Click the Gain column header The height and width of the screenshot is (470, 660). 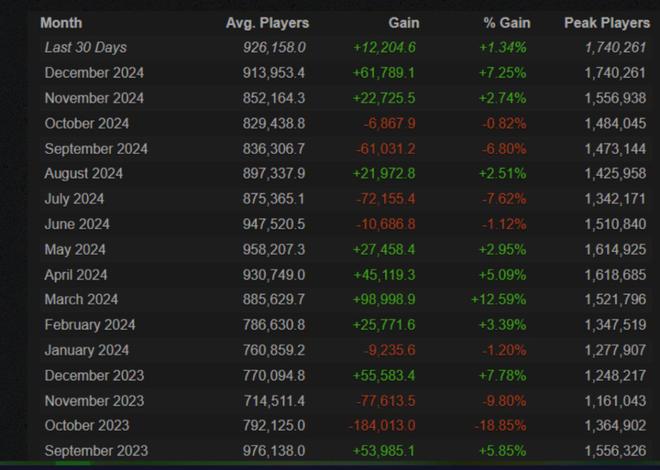[x=403, y=22]
